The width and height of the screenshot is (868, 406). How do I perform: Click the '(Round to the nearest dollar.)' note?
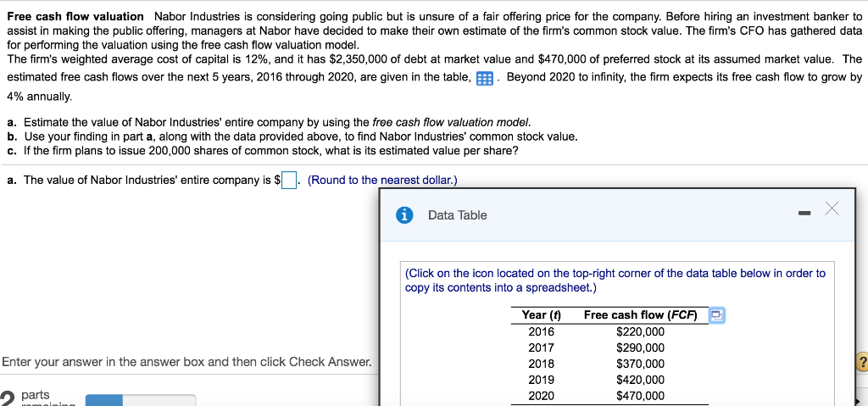[382, 180]
